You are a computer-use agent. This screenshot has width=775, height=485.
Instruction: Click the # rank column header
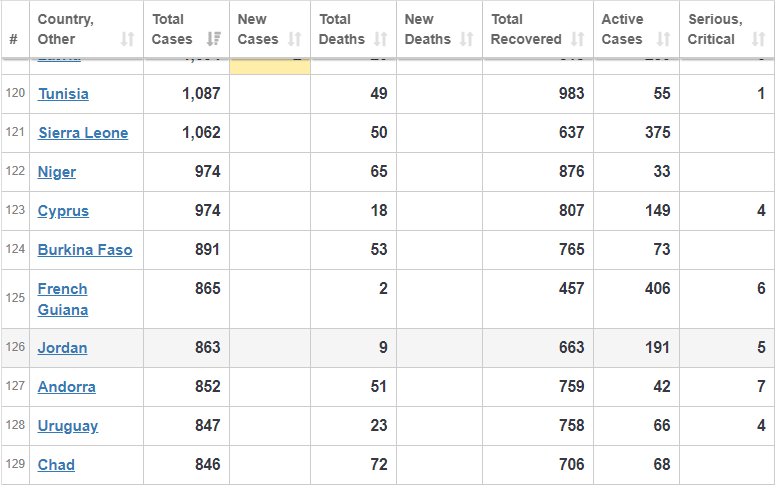tap(14, 39)
